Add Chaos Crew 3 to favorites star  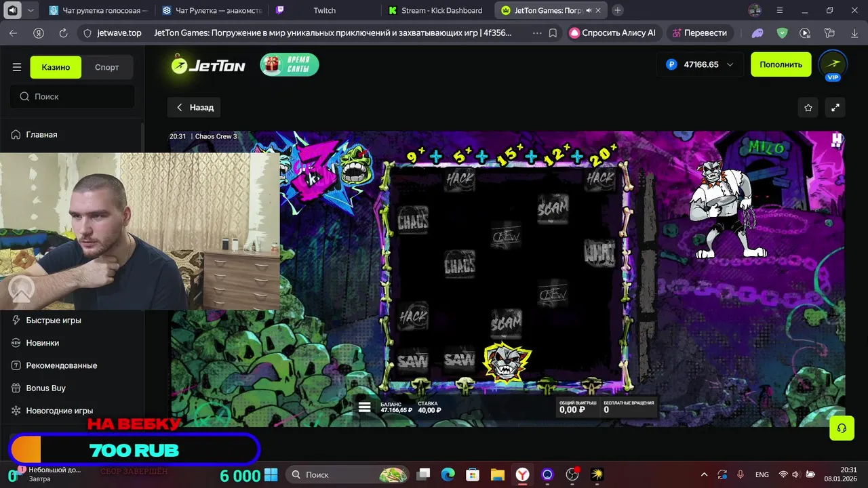pyautogui.click(x=808, y=107)
